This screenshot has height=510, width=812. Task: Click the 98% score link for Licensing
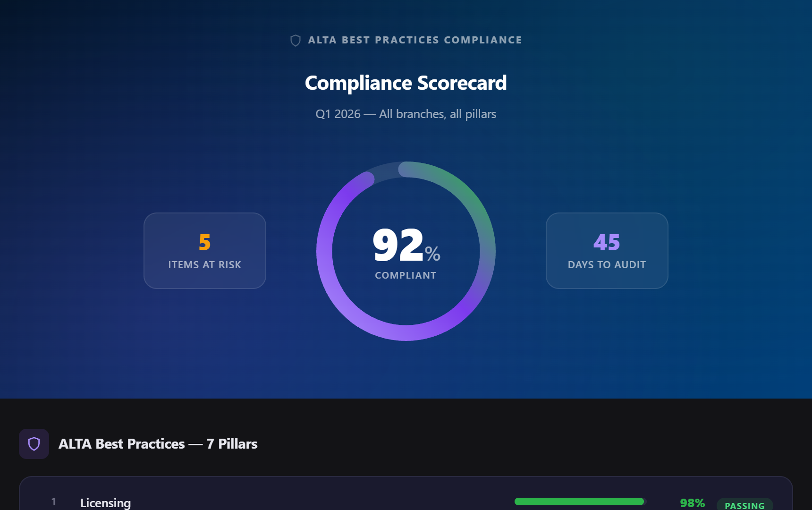(x=691, y=502)
